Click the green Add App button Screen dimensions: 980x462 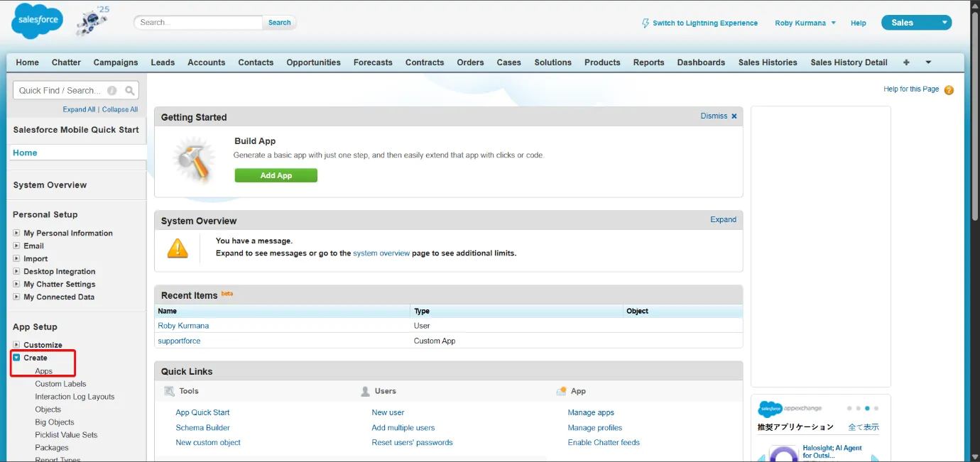coord(276,175)
